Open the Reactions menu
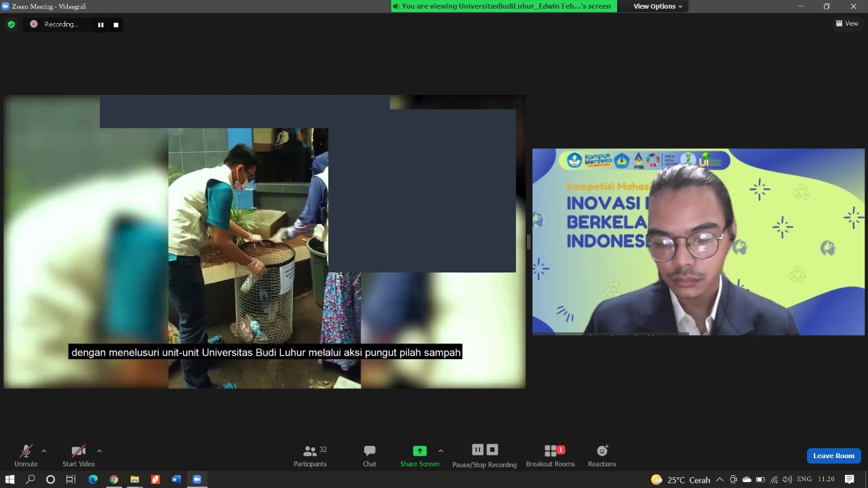This screenshot has width=868, height=488. point(602,455)
